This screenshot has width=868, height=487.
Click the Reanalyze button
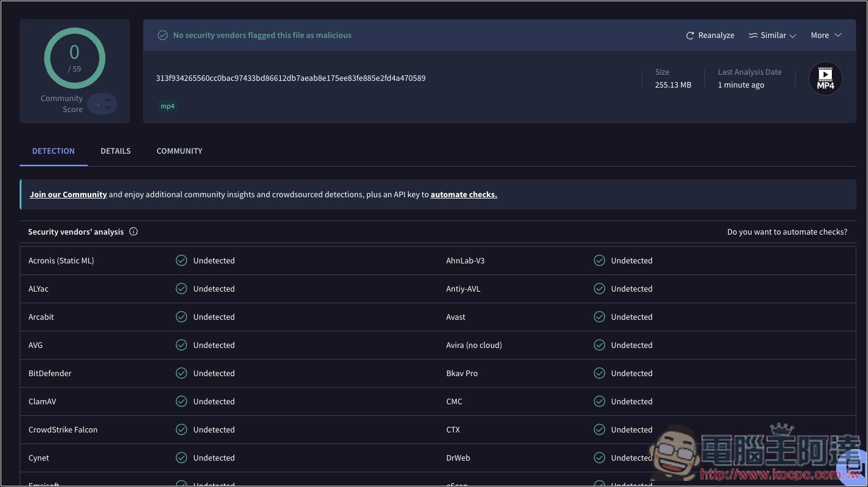click(x=710, y=36)
